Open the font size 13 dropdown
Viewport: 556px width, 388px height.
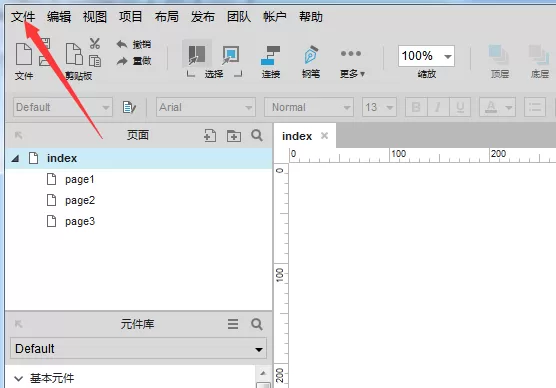coord(379,107)
